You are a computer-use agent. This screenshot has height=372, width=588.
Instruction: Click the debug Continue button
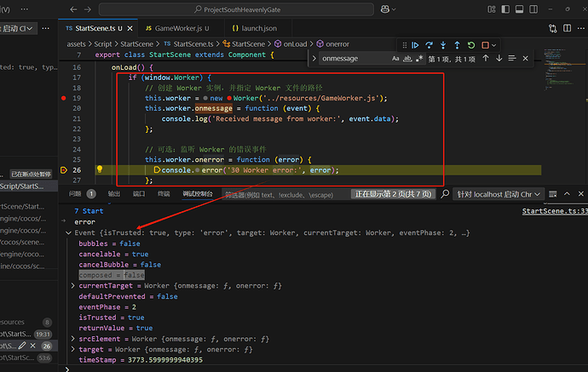point(415,44)
